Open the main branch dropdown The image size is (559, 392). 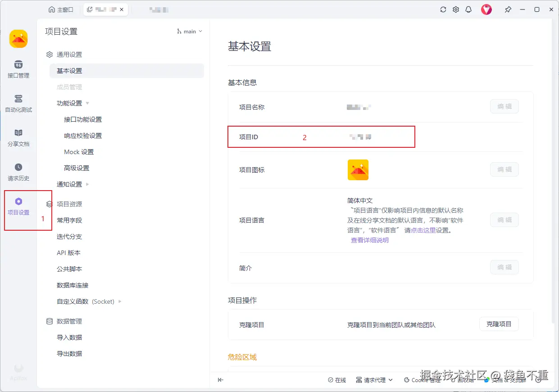pos(190,32)
